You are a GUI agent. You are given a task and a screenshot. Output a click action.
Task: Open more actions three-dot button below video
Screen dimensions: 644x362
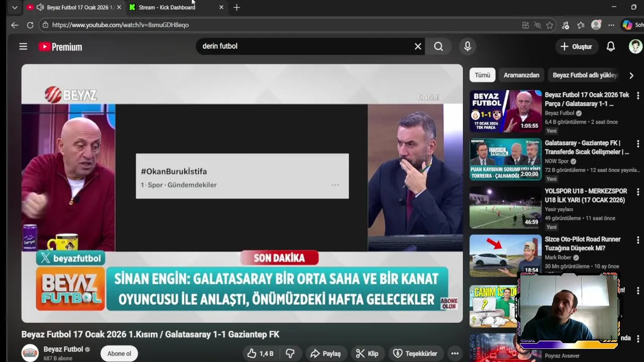455,353
